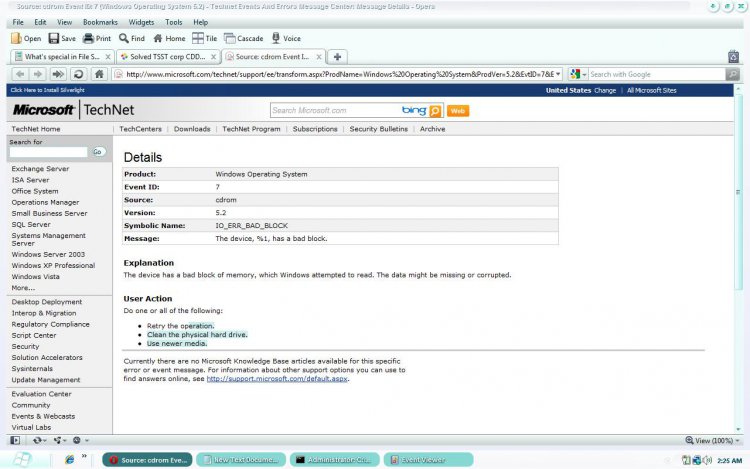The image size is (750, 469).
Task: Open the Opera Unite status icon
Action: (59, 440)
